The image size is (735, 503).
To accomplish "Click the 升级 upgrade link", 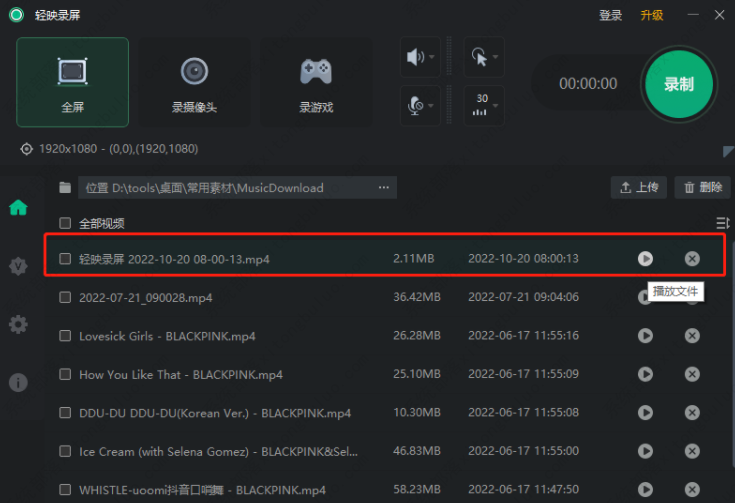I will (652, 15).
